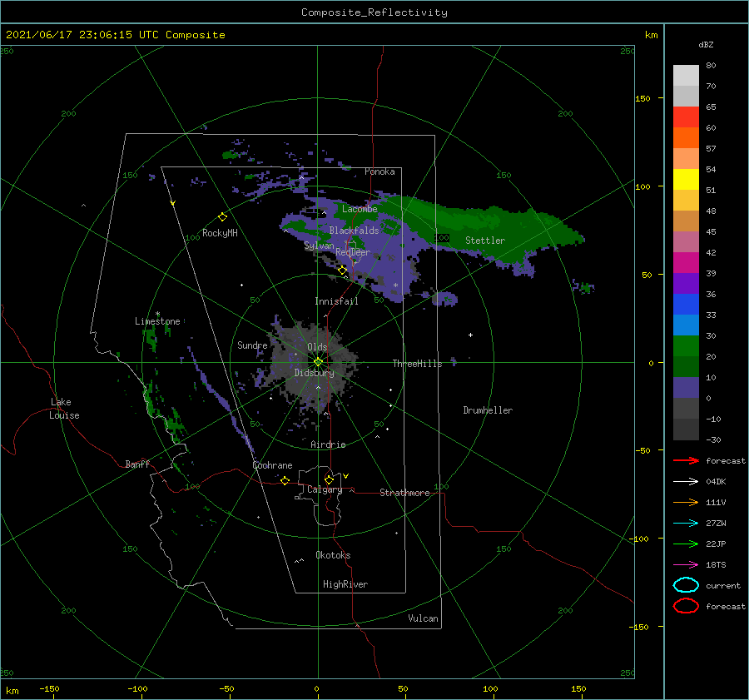Click the Sundre city label
749x700 pixels.
click(x=252, y=345)
